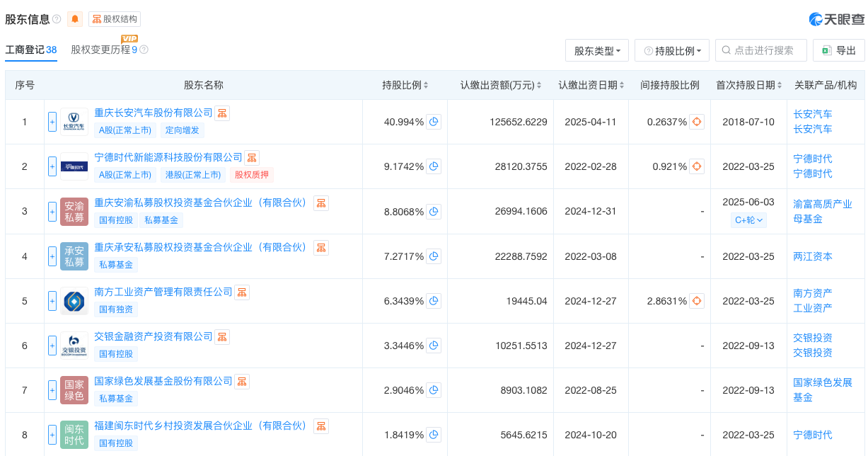Switch to the 股权变更历程 tab
This screenshot has height=456, width=868.
(x=104, y=50)
